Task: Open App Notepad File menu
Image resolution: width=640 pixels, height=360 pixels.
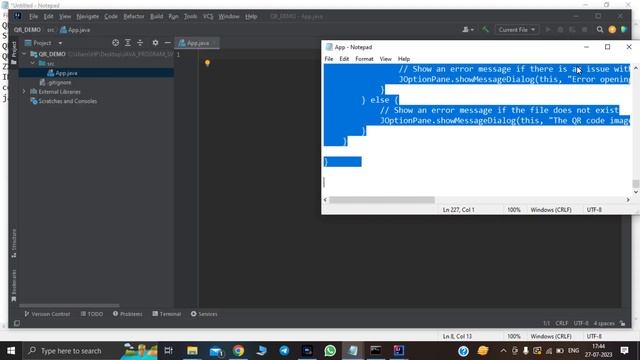Action: [x=329, y=59]
